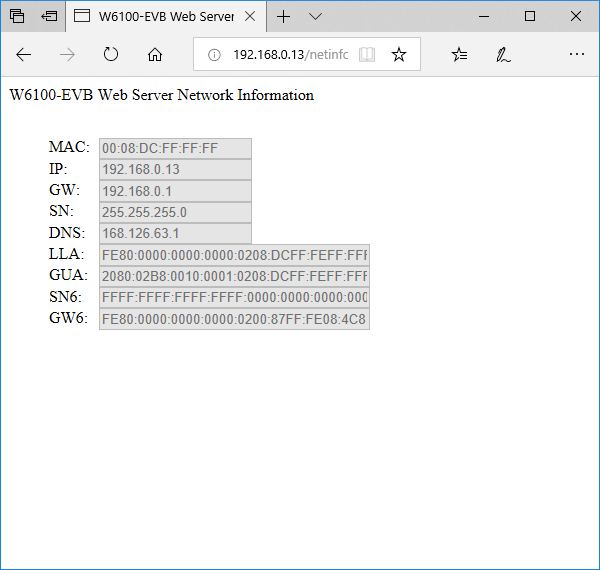Open Settings and more ellipsis menu
The image size is (600, 570).
[x=576, y=55]
